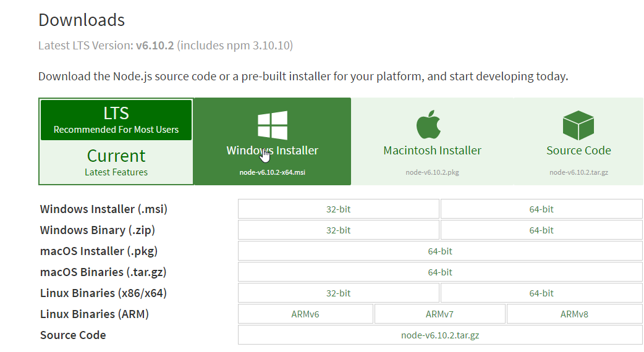Click the Source Code cube icon
Image resolution: width=644 pixels, height=352 pixels.
pos(578,125)
